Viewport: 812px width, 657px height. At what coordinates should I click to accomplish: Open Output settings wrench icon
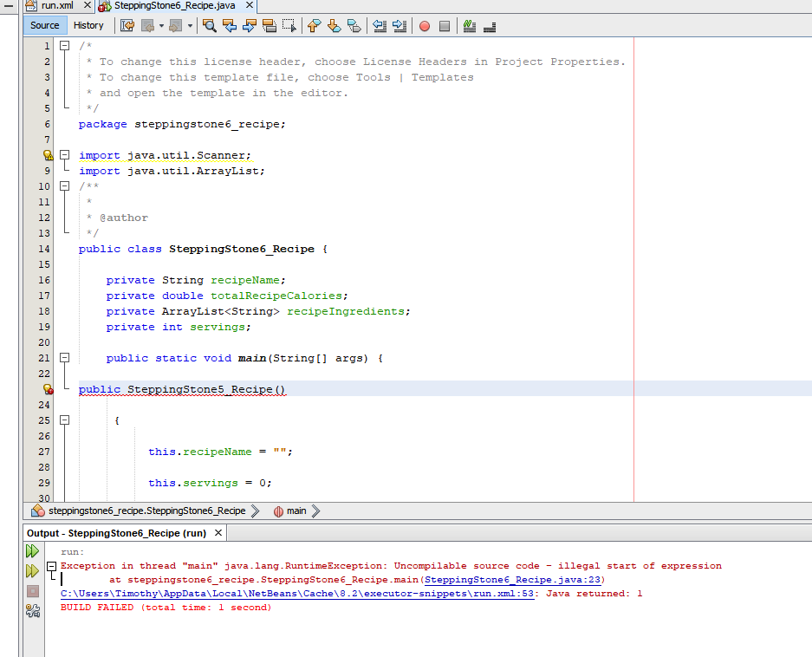[33, 611]
